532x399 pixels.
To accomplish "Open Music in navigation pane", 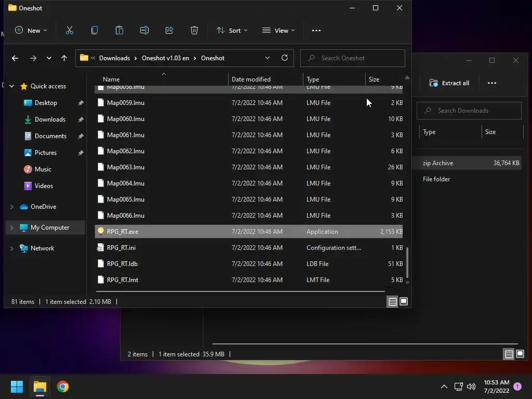I will 43,169.
